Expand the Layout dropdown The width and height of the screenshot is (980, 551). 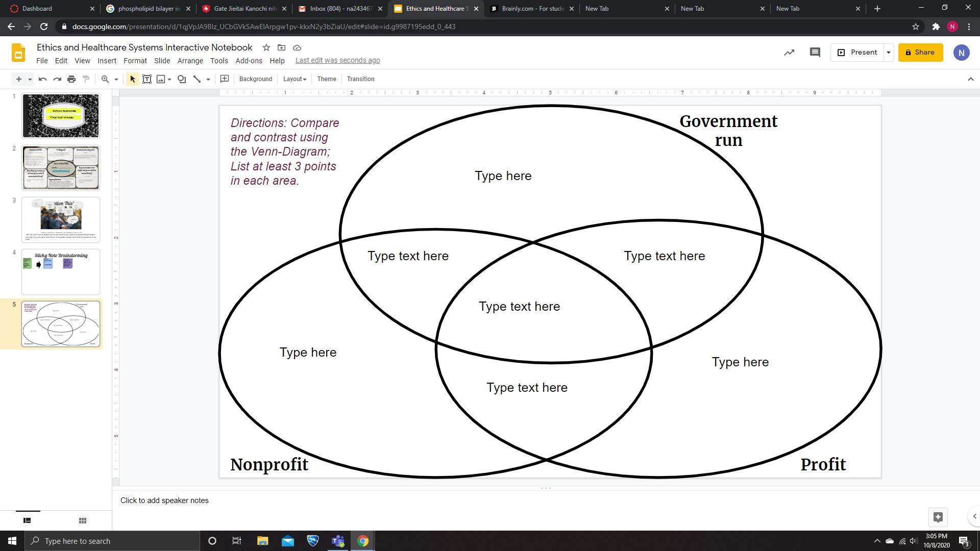click(x=295, y=79)
